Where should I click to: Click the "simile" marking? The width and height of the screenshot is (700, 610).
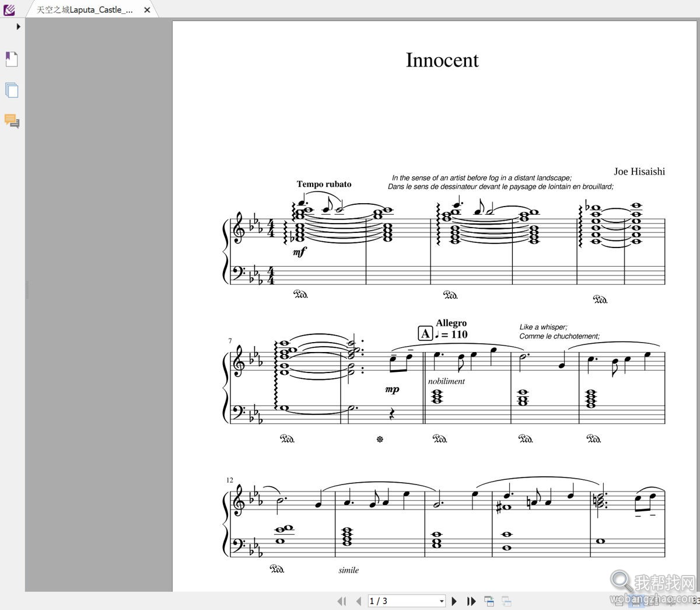(x=349, y=570)
